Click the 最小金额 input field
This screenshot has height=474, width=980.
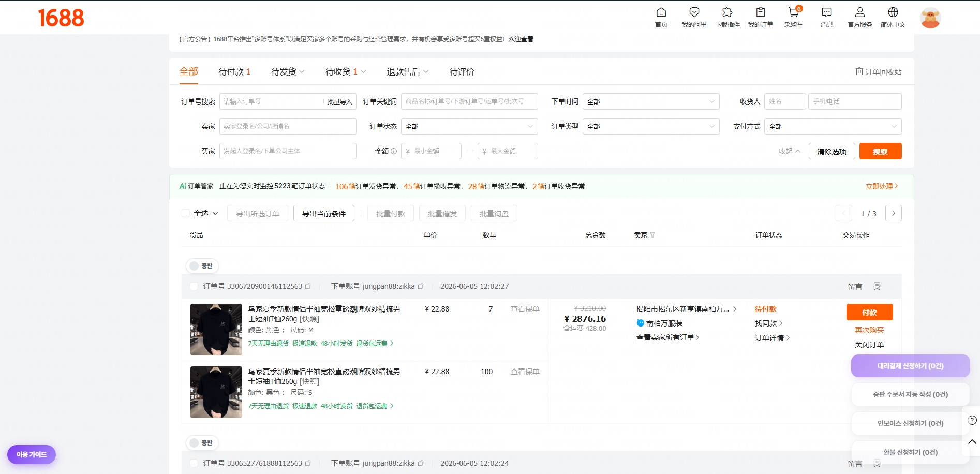pyautogui.click(x=431, y=151)
